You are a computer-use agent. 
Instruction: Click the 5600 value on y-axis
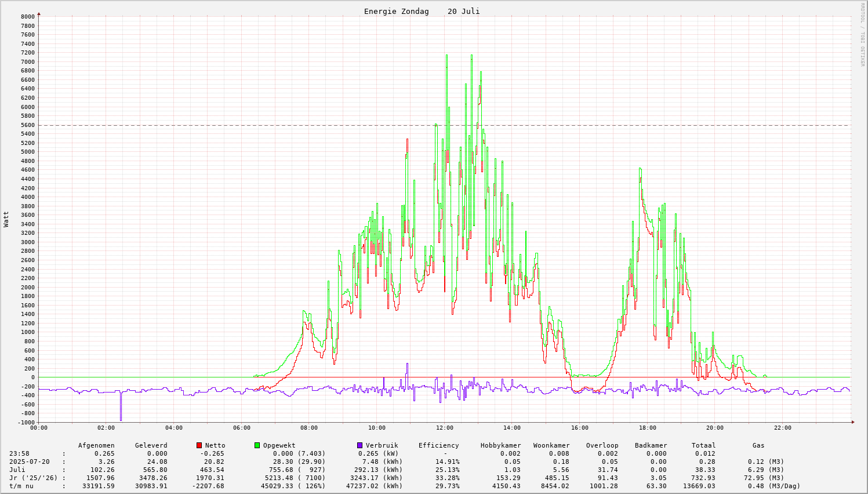coord(28,125)
